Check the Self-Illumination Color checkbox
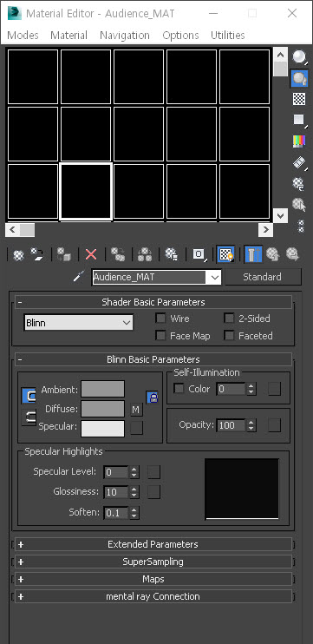This screenshot has width=313, height=644. pos(179,389)
